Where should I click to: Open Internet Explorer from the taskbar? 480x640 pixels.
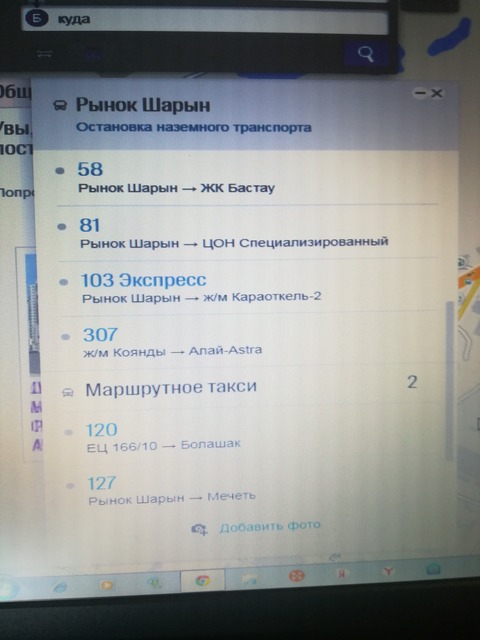click(x=60, y=587)
